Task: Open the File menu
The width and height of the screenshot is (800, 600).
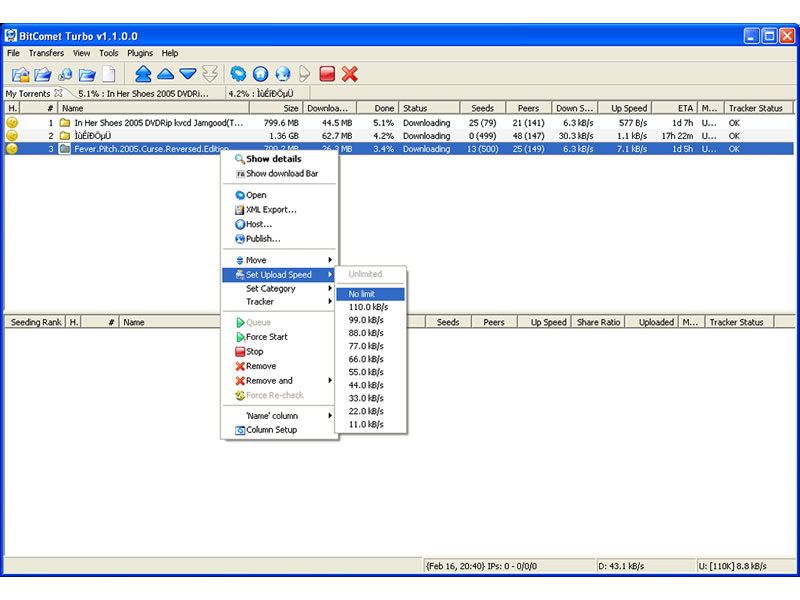Action: click(13, 53)
